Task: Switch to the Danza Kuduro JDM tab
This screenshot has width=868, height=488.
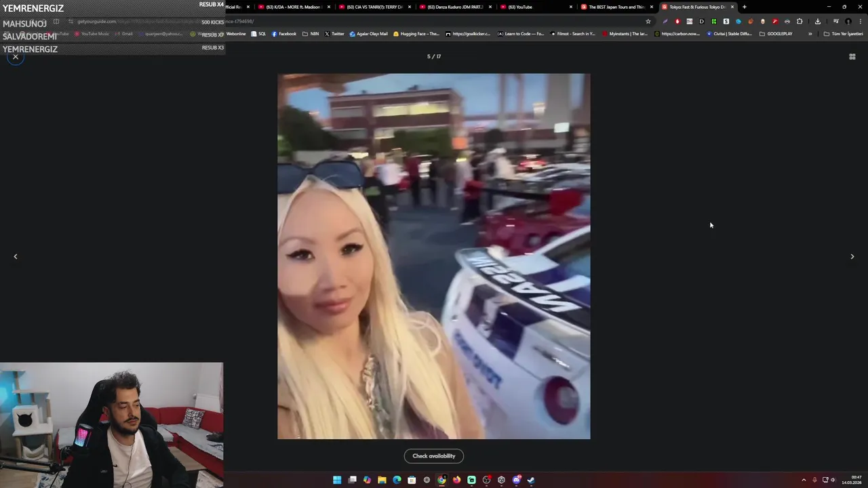Action: (x=454, y=7)
